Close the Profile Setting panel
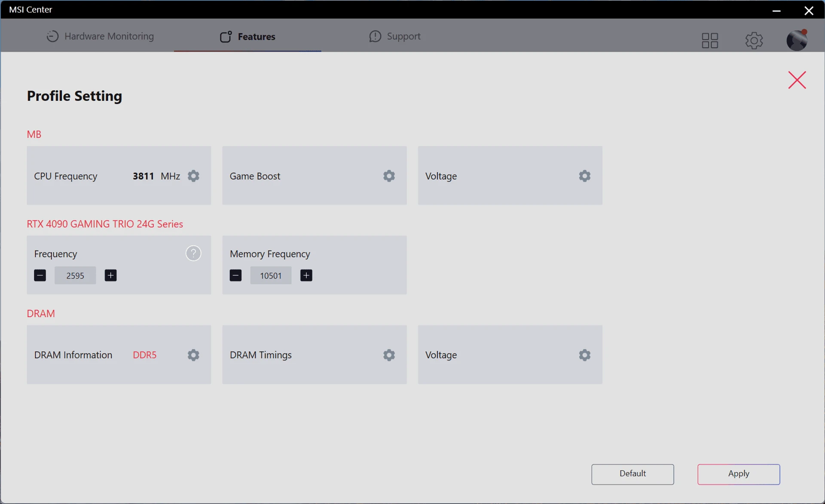The width and height of the screenshot is (825, 504). [797, 80]
